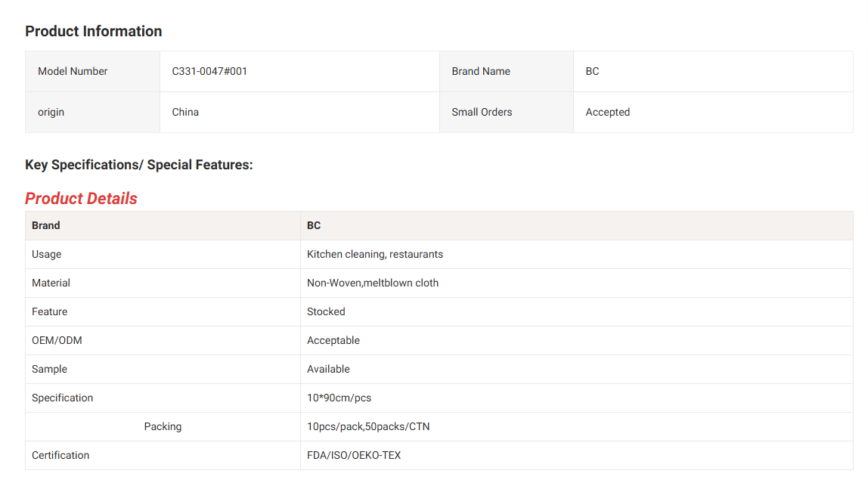Viewport: 868px width, 483px height.
Task: Select the Kitchen cleaning, restaurants usage text
Action: [x=374, y=254]
